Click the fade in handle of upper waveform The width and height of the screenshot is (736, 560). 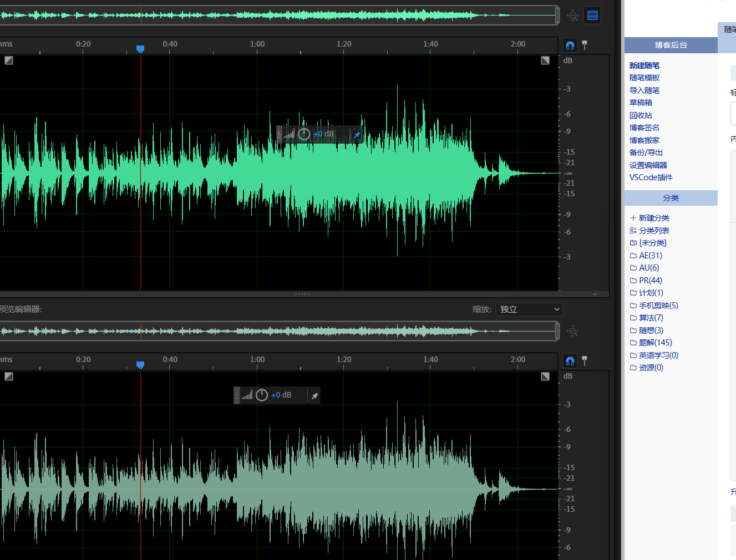coord(9,60)
